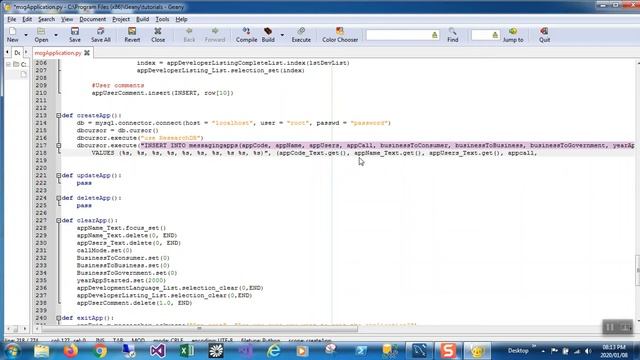Launch Google Chrome from the taskbar
Viewport: 640px width, 360px height.
click(100, 351)
